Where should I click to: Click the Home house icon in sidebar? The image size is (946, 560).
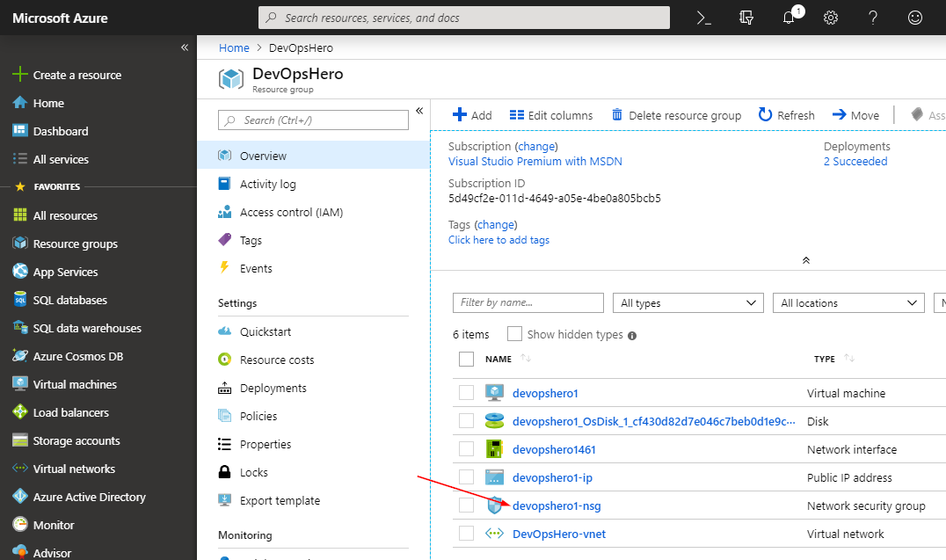20,103
